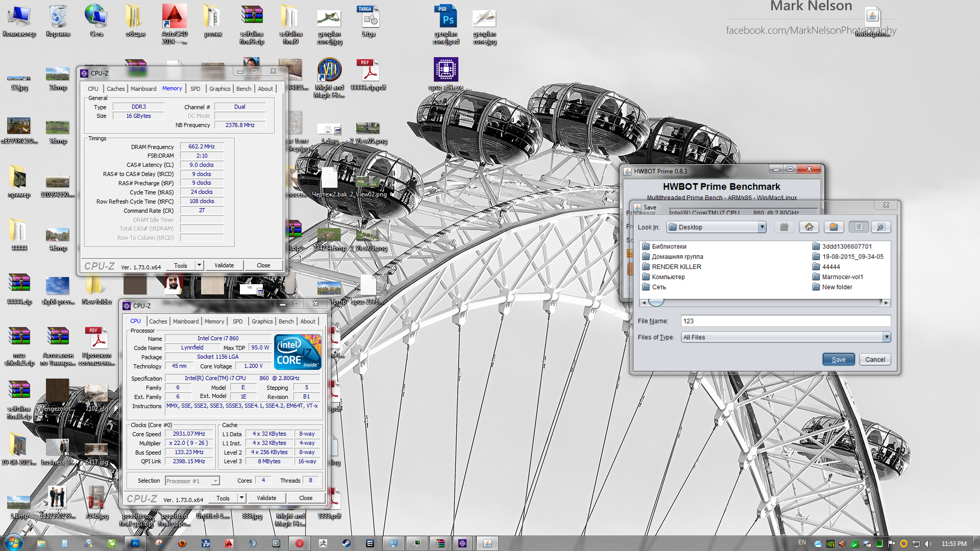Open About tab in upper CPU-Z window

265,89
